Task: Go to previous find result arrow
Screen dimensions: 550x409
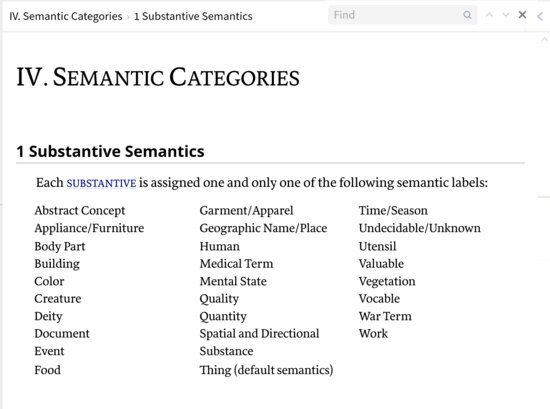Action: (489, 15)
